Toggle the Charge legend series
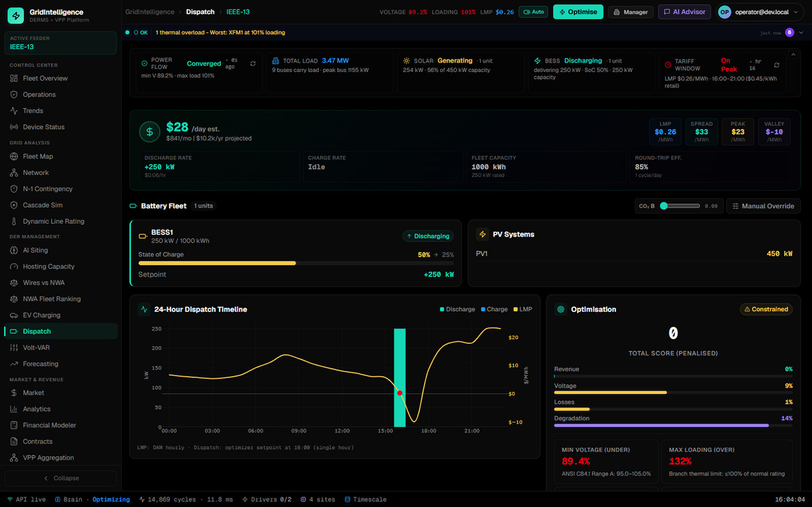Image resolution: width=812 pixels, height=507 pixels. 494,309
